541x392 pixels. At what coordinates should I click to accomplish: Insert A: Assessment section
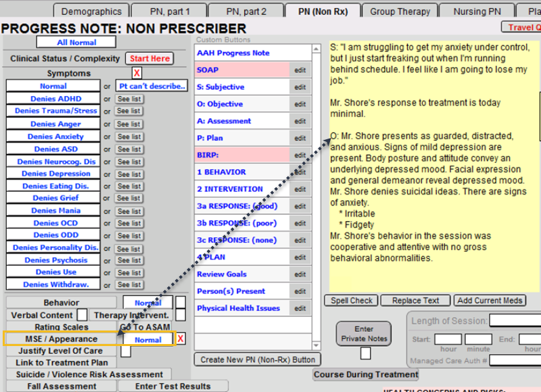[242, 121]
